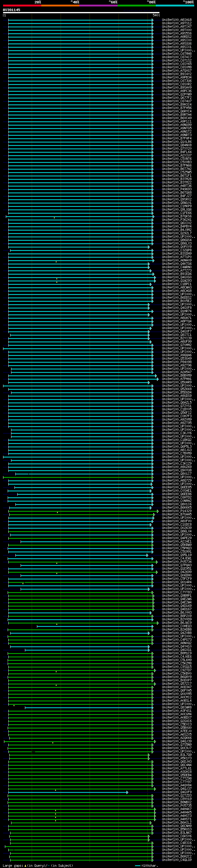The image size is (197, 868).
Task: Select hit label UniRef100_A9NU99
Action: coord(177,125)
